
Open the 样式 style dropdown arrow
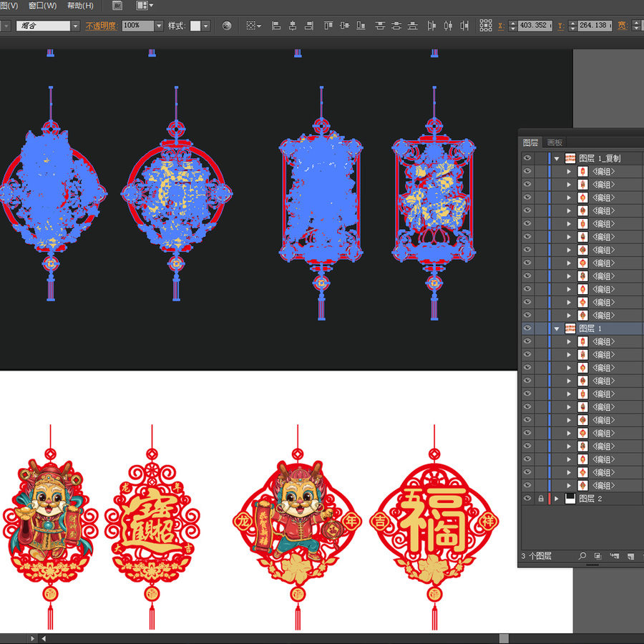[x=206, y=26]
